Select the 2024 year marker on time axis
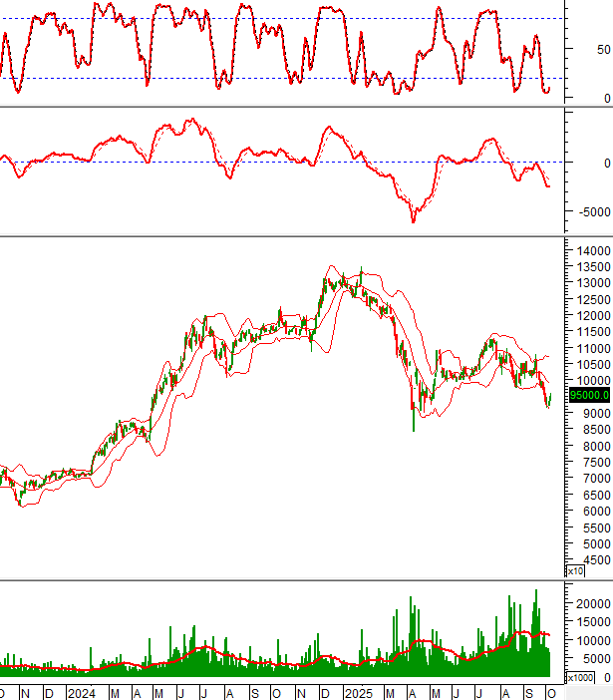This screenshot has width=613, height=700. 81,692
